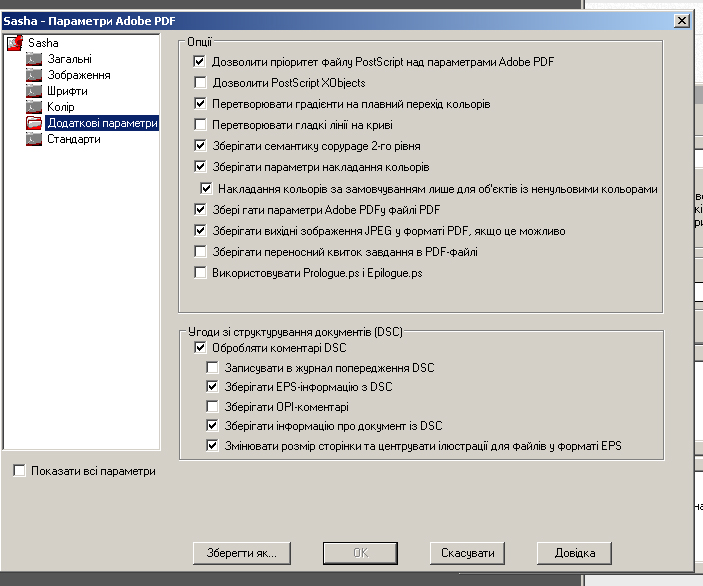The image size is (703, 586).
Task: Click the Шрифти folder icon
Action: tap(35, 91)
